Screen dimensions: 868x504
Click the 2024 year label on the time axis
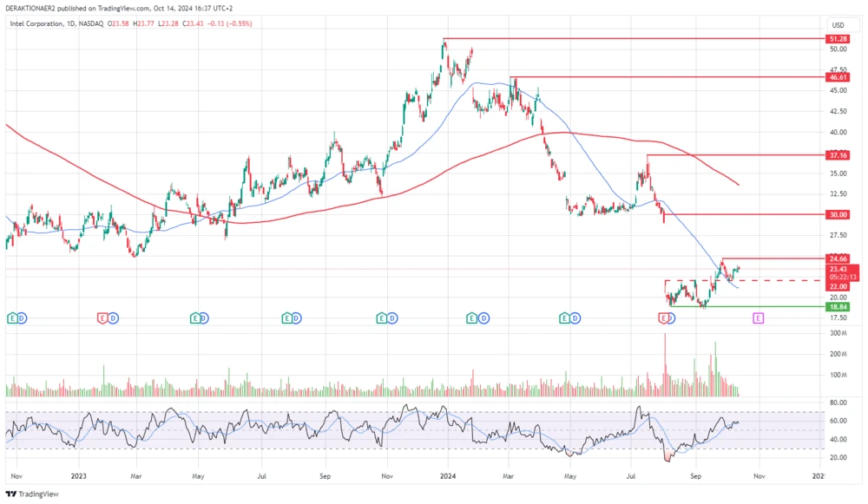pos(448,476)
